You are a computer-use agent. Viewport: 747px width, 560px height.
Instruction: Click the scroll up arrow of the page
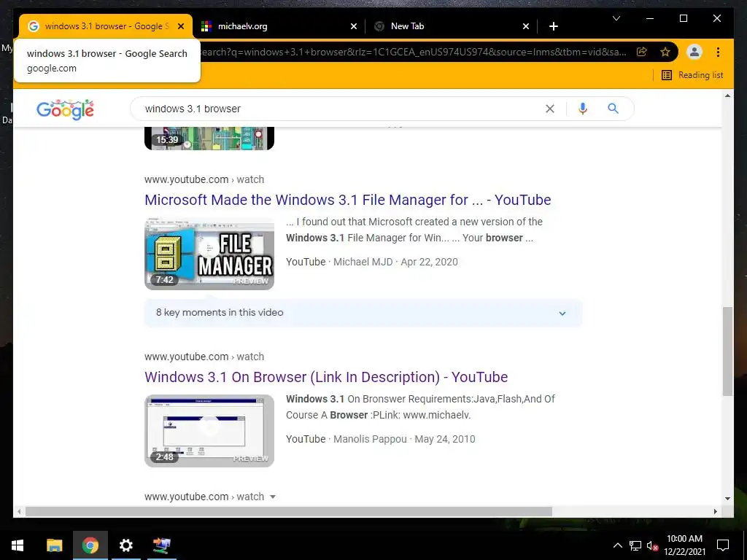(727, 96)
